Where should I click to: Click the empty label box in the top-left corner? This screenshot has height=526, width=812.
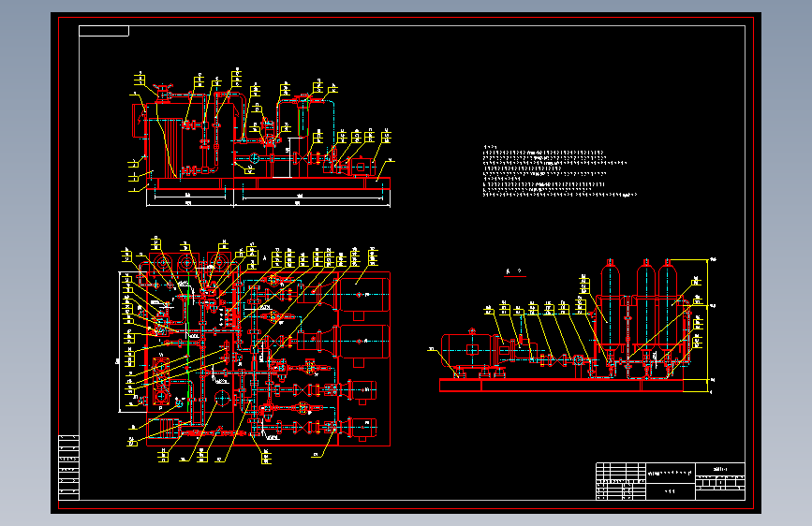click(104, 31)
